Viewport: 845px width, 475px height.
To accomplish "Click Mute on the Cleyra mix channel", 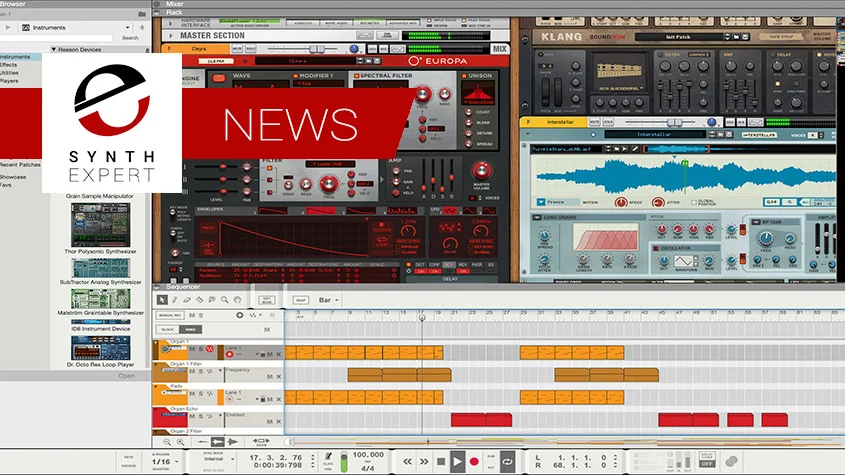I will pos(237,49).
